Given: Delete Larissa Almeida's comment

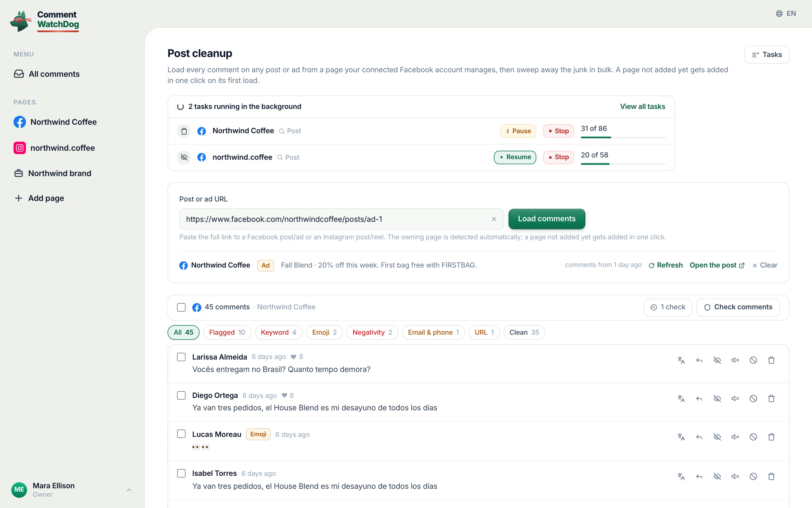Looking at the screenshot, I should [771, 360].
